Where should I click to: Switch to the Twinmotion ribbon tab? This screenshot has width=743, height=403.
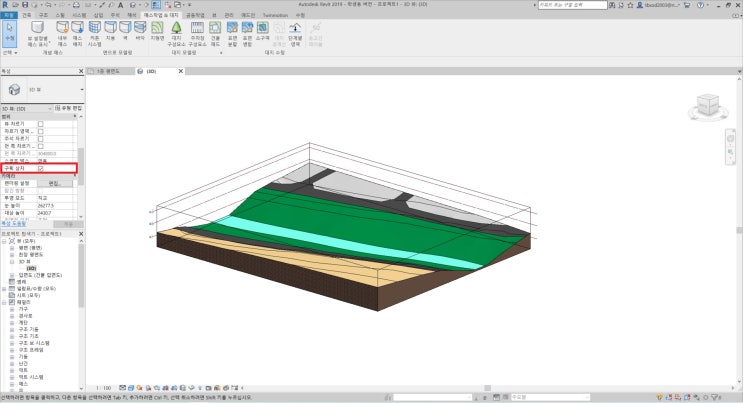275,15
